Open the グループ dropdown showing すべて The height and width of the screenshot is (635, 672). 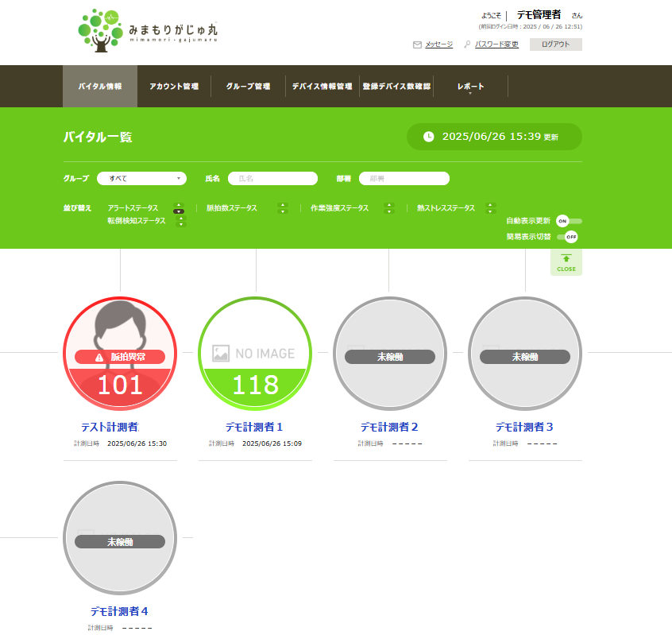tap(141, 179)
